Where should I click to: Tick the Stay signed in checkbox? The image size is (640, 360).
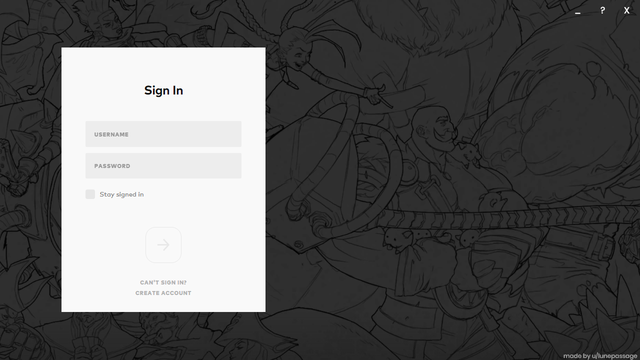90,194
